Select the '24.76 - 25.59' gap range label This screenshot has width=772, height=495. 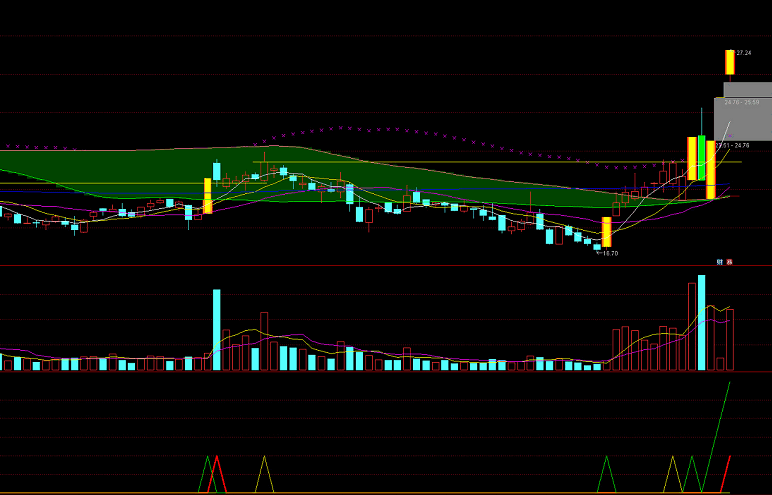pyautogui.click(x=741, y=102)
